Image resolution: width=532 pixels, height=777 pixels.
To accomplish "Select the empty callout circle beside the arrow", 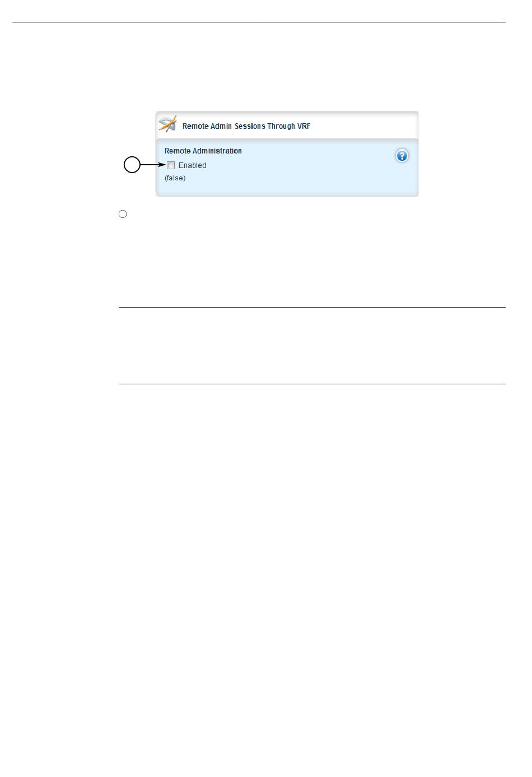I will (132, 165).
